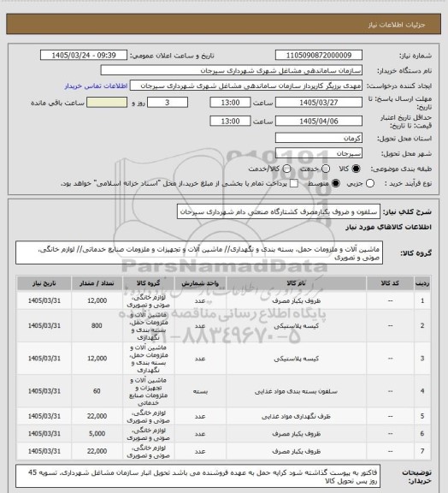The image size is (448, 493).
Task: Click the remaining days field showing 3
Action: (x=168, y=103)
